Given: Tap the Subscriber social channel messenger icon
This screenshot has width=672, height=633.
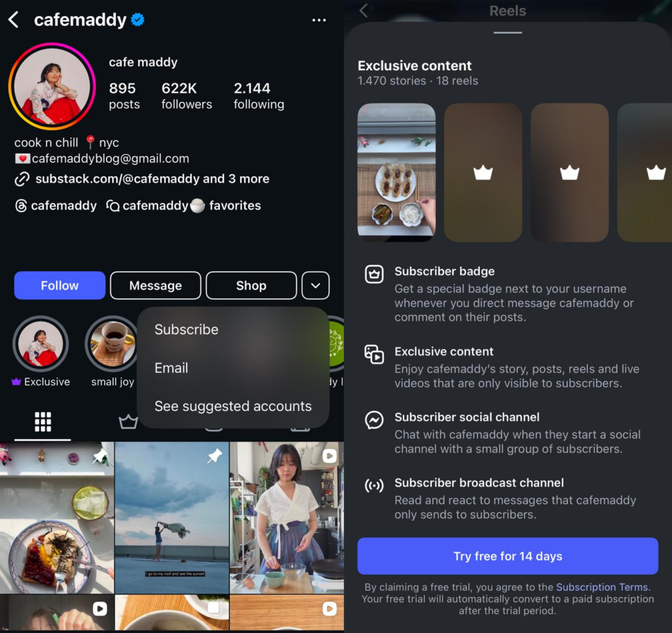Looking at the screenshot, I should pos(374,420).
